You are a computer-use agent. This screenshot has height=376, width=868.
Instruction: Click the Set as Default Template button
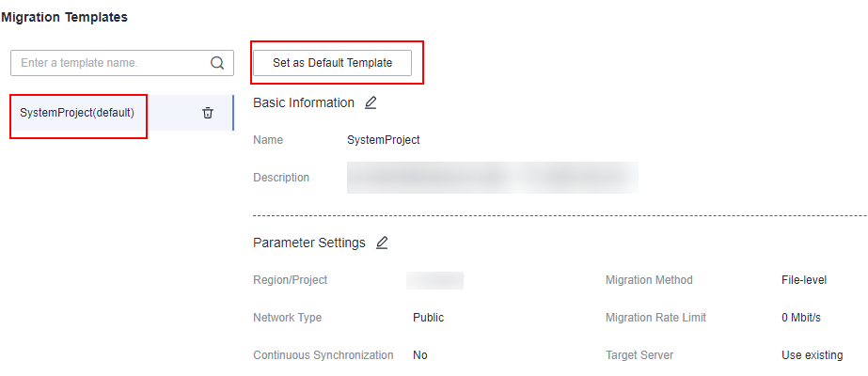click(x=332, y=63)
